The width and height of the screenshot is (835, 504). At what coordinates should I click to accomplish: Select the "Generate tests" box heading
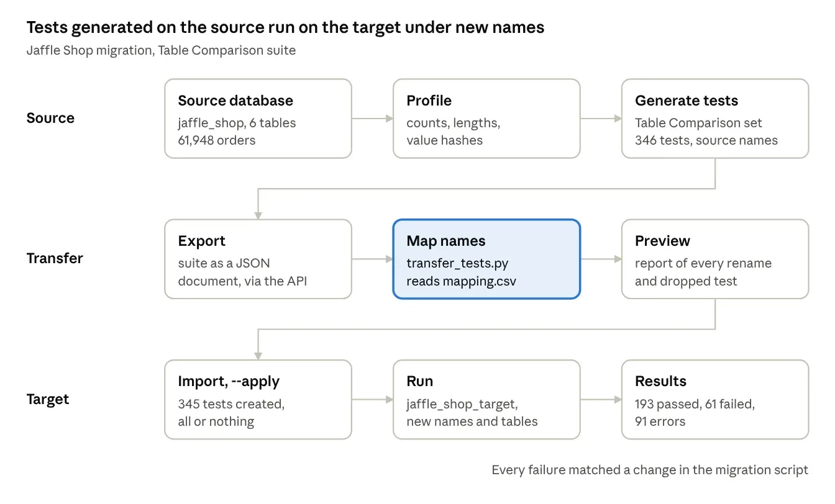point(687,101)
